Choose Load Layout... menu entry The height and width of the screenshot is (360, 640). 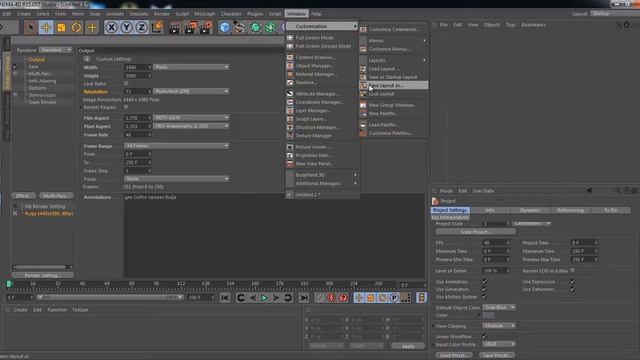coord(393,69)
